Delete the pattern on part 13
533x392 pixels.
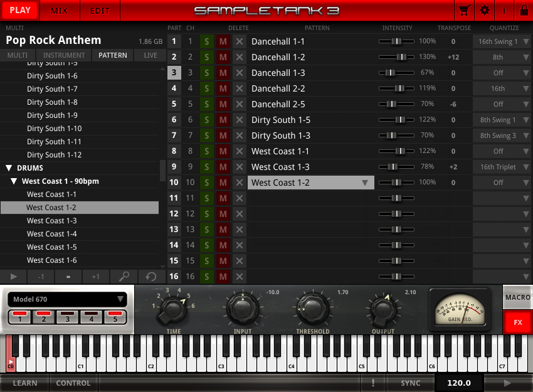pyautogui.click(x=240, y=230)
